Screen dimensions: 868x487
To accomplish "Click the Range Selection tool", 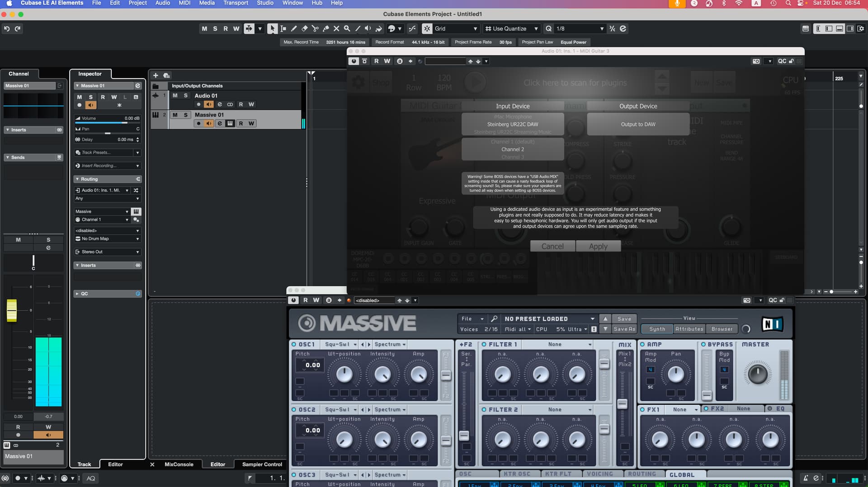I will click(283, 28).
